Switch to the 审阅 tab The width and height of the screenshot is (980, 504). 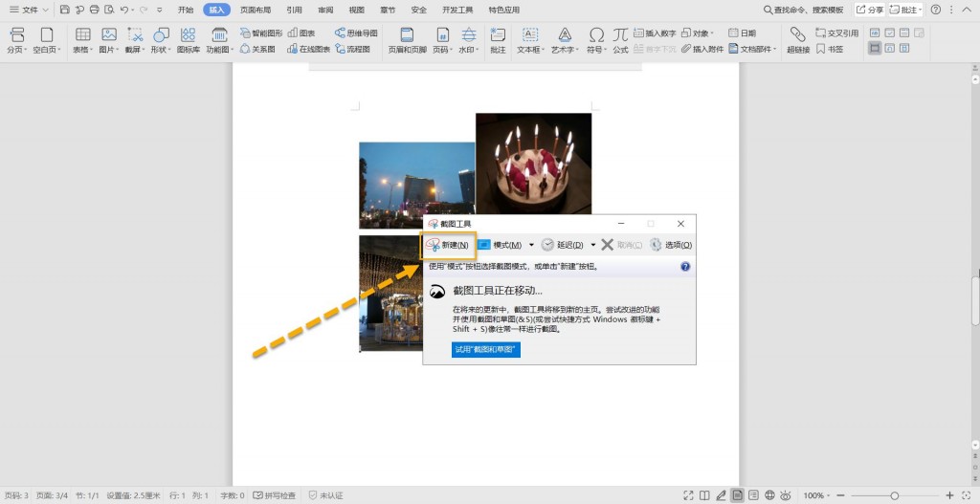pyautogui.click(x=325, y=10)
